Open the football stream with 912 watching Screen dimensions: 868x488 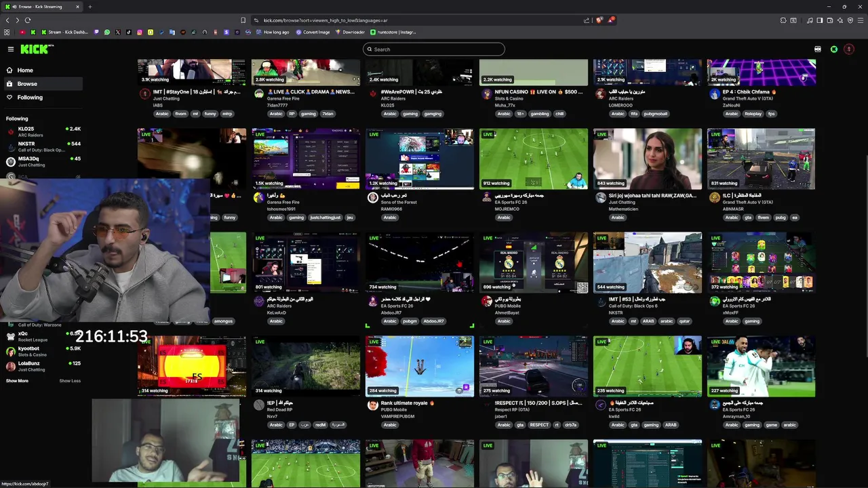534,159
